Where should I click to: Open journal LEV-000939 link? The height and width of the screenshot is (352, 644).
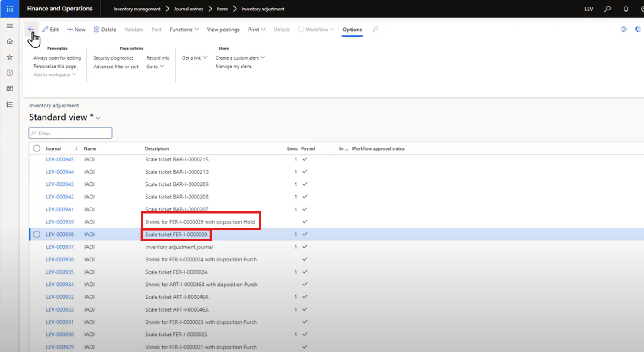[60, 221]
